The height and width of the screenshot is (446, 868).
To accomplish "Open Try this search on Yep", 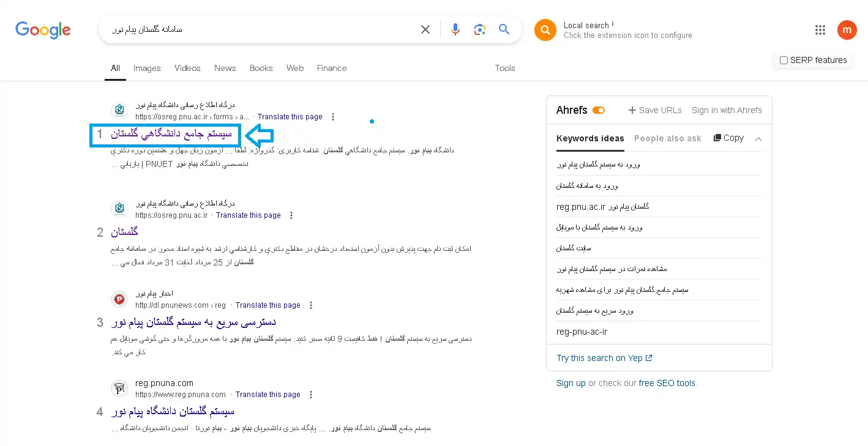I will pos(604,358).
